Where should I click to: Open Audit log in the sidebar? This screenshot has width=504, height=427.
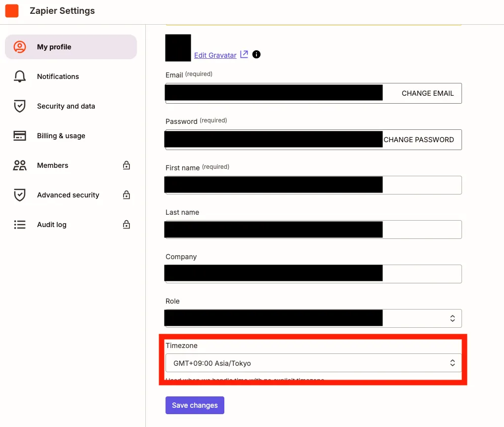(71, 225)
